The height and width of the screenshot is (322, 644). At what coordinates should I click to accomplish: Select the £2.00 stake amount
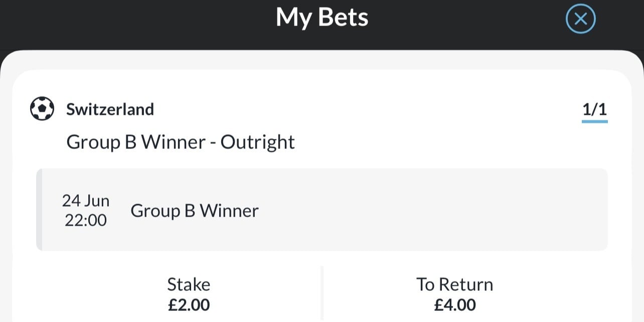click(189, 305)
